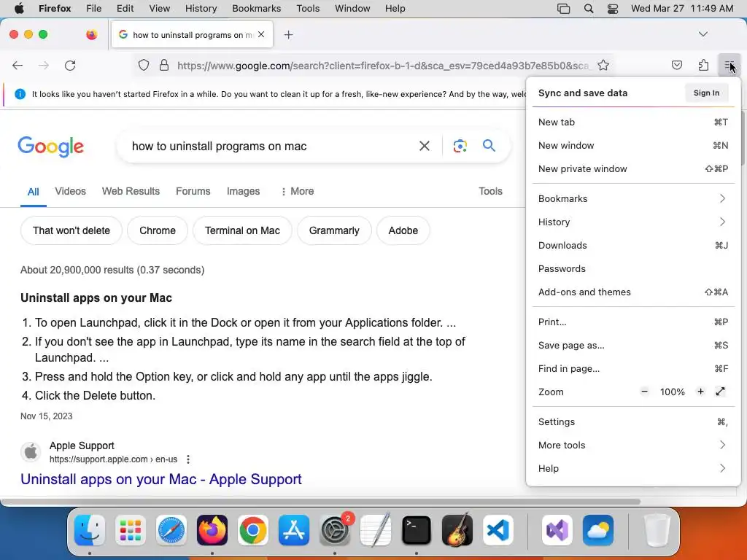This screenshot has width=747, height=560.
Task: Clear the Google search box text
Action: [424, 146]
